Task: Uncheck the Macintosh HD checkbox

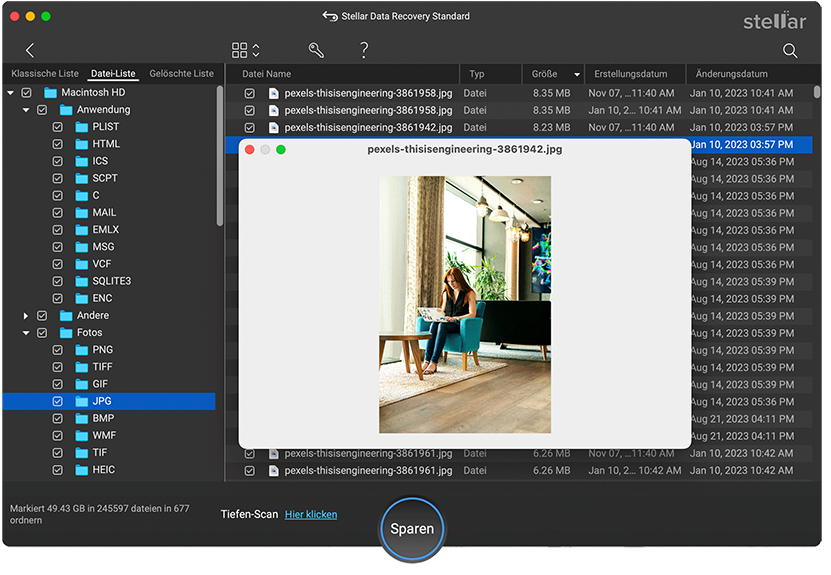Action: 26,93
